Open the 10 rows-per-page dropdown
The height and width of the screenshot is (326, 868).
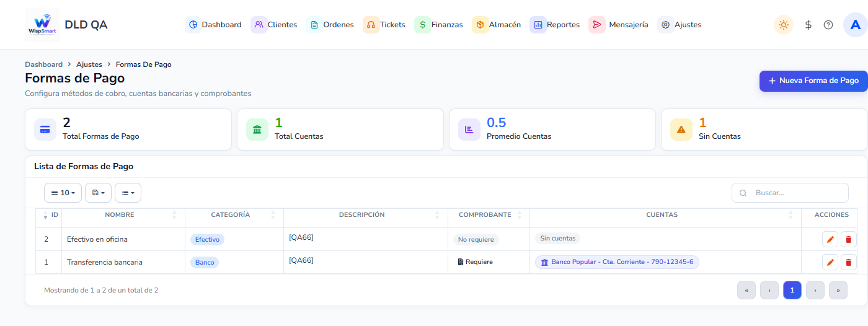pos(63,193)
